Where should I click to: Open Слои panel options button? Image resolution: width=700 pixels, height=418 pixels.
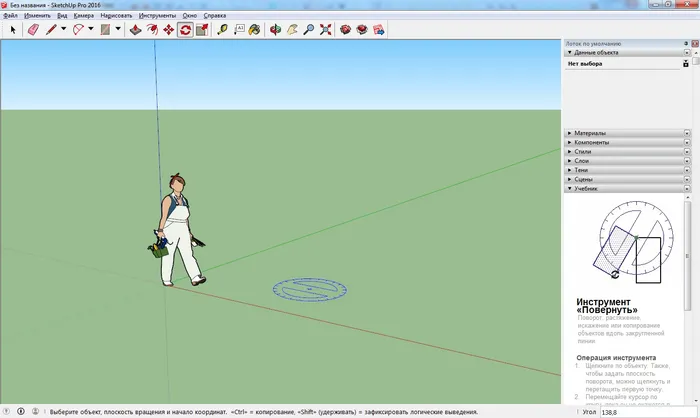687,161
